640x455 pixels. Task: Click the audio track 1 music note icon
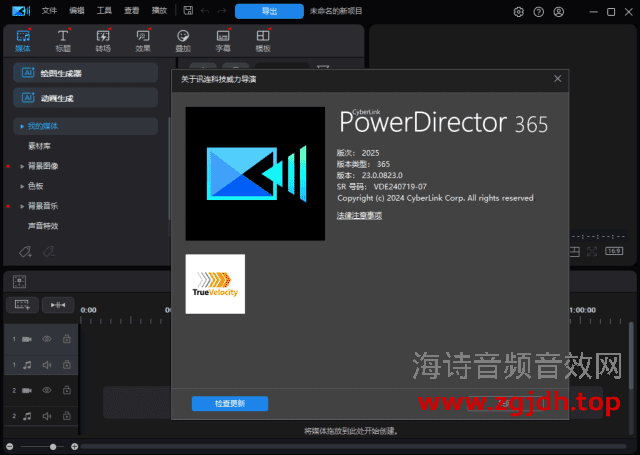point(27,365)
